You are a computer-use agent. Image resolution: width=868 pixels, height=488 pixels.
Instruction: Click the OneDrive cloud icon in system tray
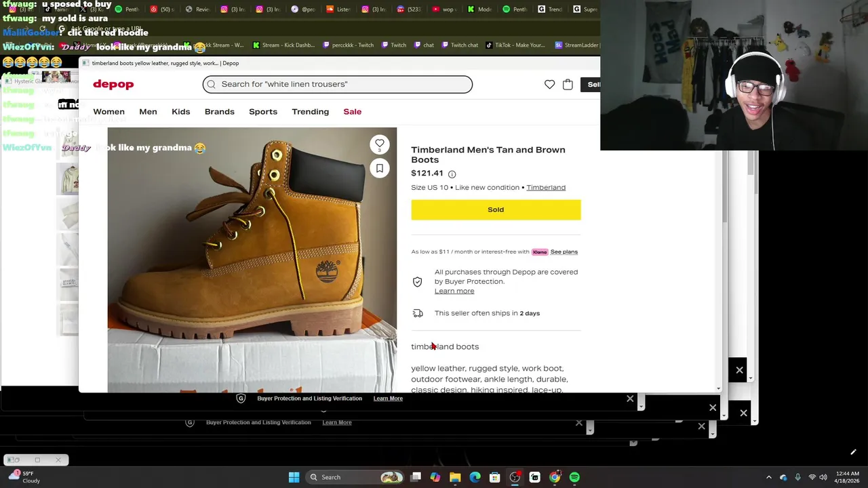tap(783, 477)
